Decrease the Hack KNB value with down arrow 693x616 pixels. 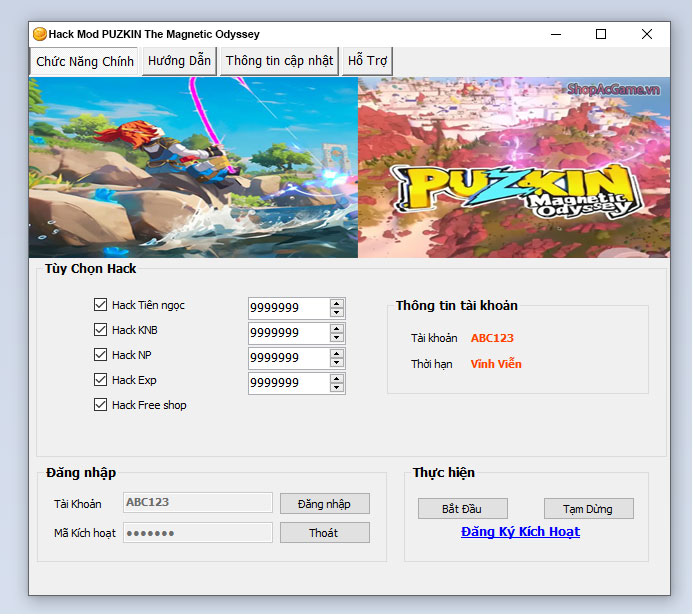[337, 338]
